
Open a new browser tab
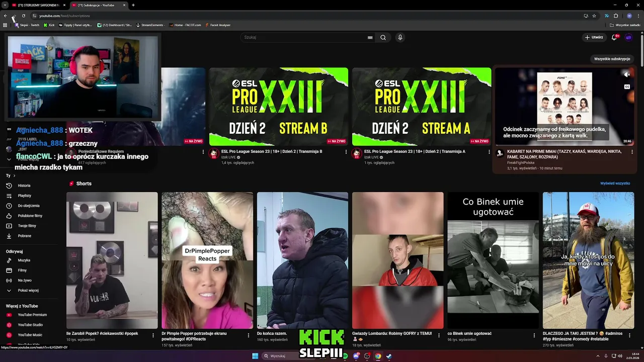tap(133, 5)
